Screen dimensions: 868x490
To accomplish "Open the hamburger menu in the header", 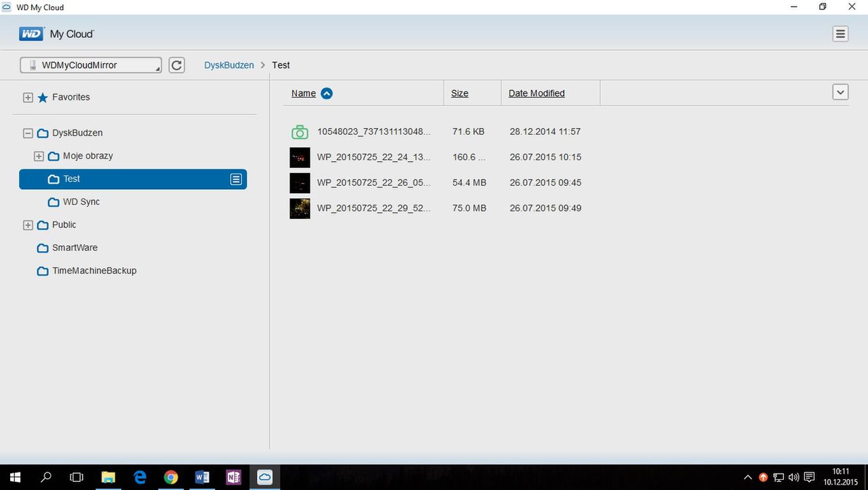I will (x=840, y=34).
